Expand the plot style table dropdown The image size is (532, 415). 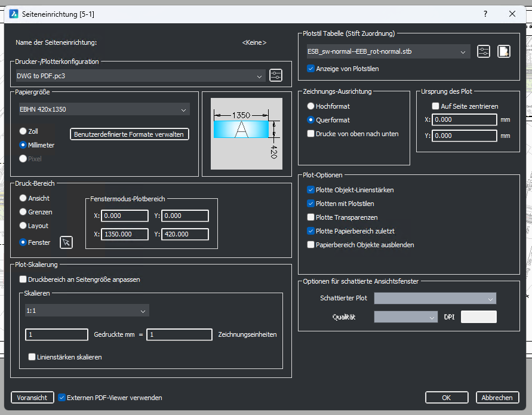coord(386,51)
